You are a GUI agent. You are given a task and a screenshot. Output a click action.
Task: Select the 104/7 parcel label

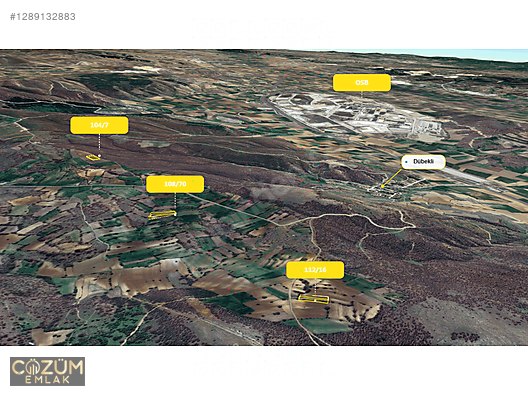pos(99,125)
